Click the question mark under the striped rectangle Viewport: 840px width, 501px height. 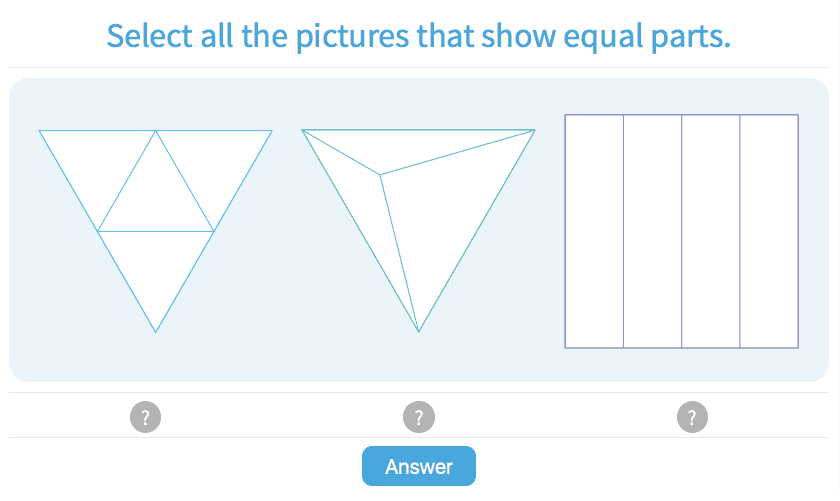coord(692,417)
